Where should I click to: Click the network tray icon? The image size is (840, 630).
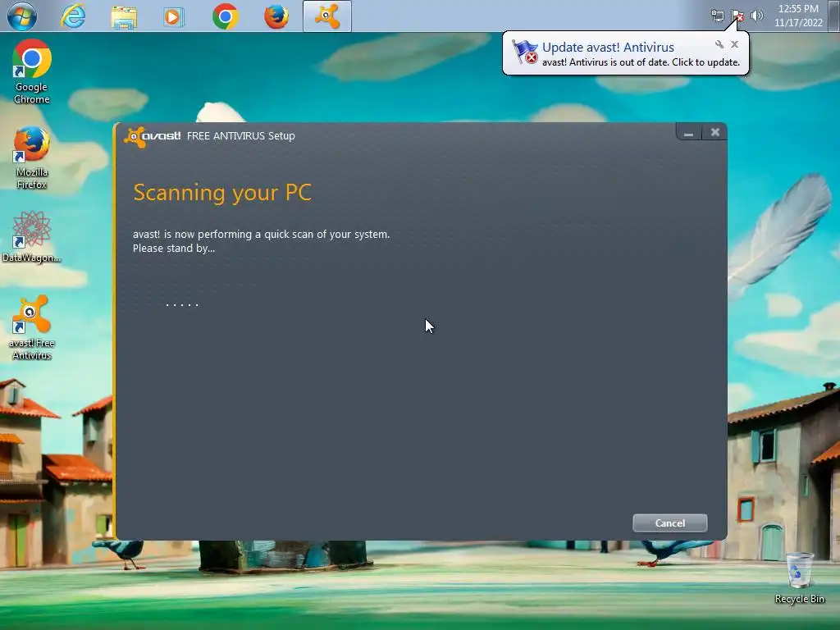pyautogui.click(x=717, y=16)
